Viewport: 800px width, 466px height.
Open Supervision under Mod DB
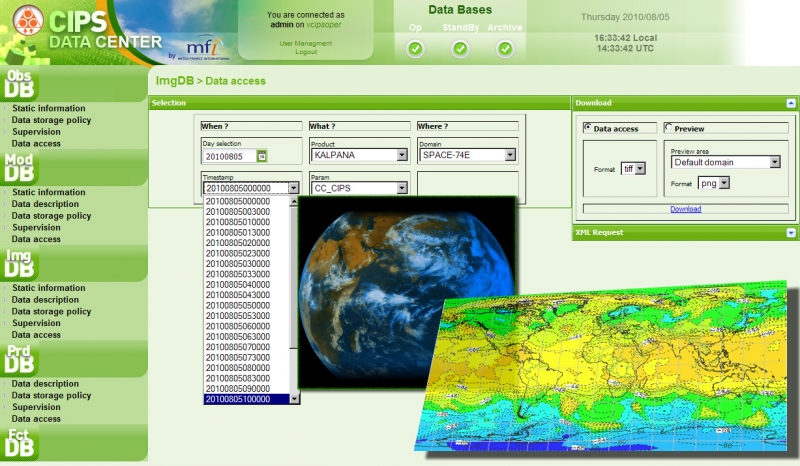click(36, 227)
